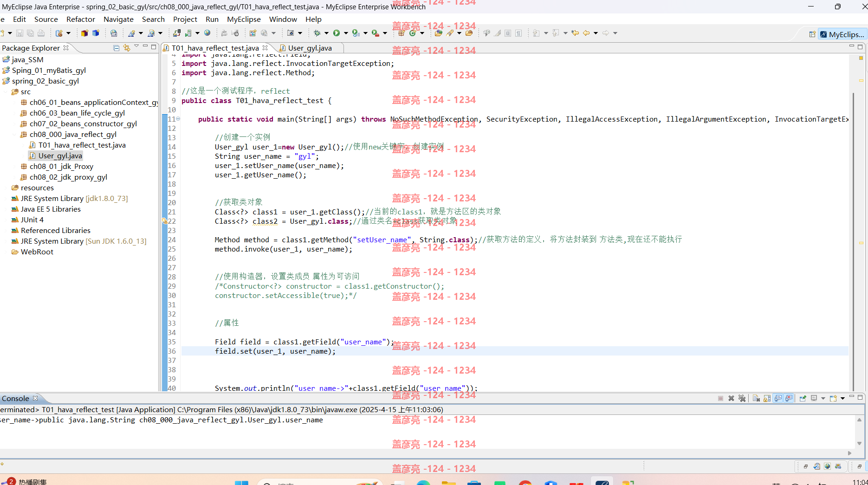The width and height of the screenshot is (868, 485).
Task: Remove All Terminated Launches in Console
Action: coord(742,398)
